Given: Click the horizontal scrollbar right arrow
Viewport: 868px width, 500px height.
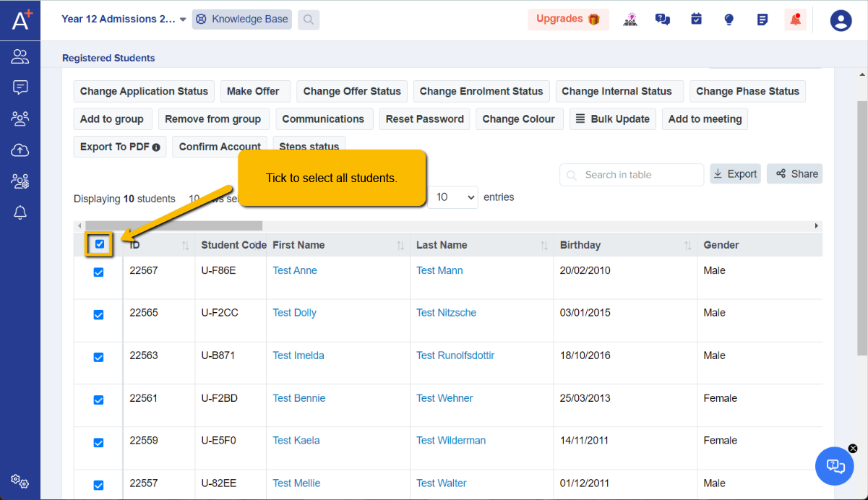Looking at the screenshot, I should (817, 226).
